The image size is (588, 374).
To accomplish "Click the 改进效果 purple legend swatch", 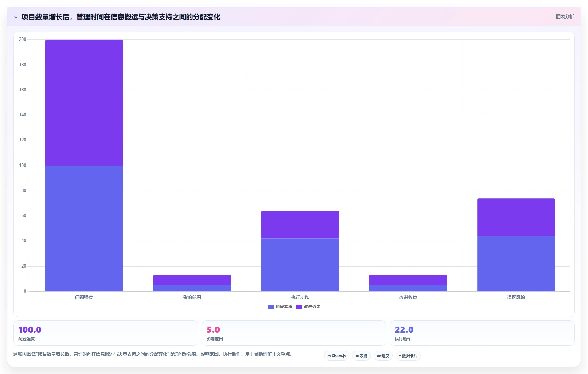I will 299,307.
